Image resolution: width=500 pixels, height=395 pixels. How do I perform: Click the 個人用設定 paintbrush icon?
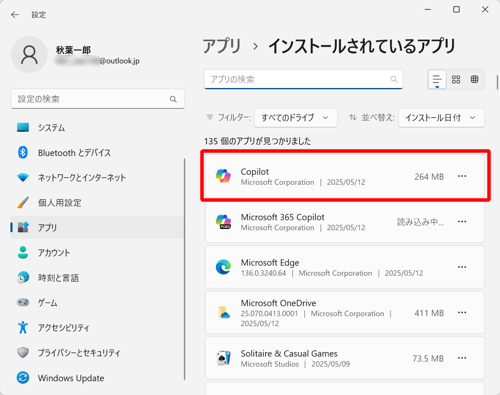tap(23, 202)
